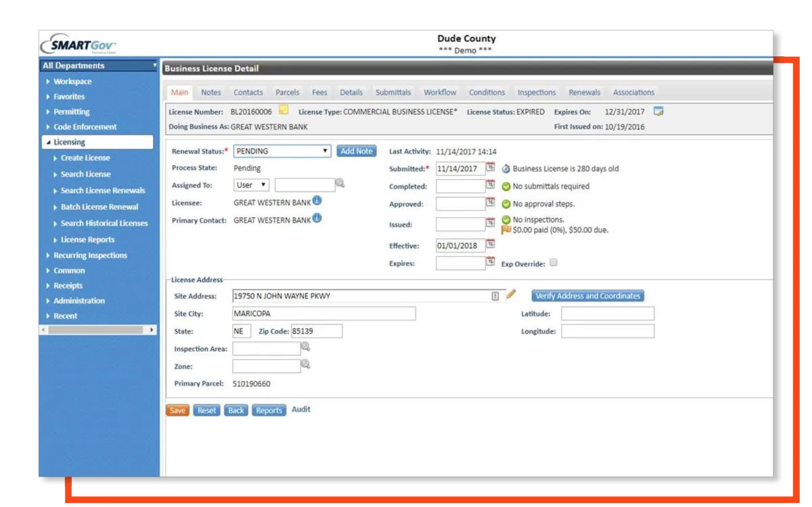This screenshot has height=507, width=812.
Task: Switch to the Associations tab
Action: pos(634,93)
